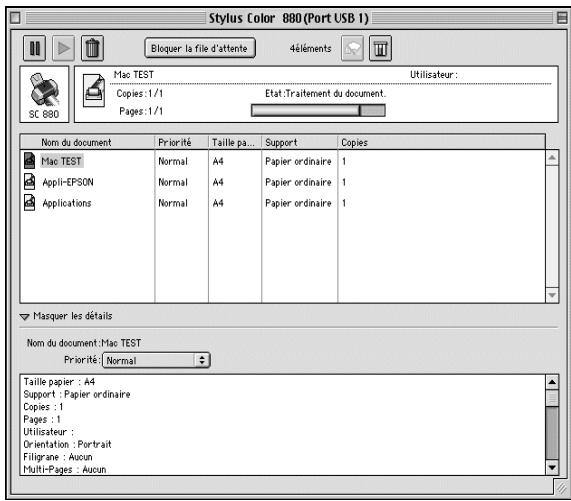The image size is (571, 501).
Task: Click the greyed play resume icon
Action: pos(63,48)
